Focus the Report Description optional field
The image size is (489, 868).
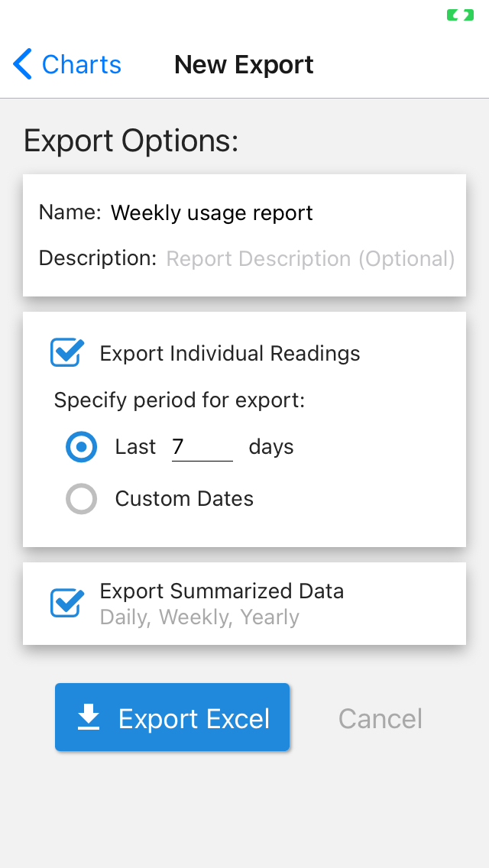(310, 259)
